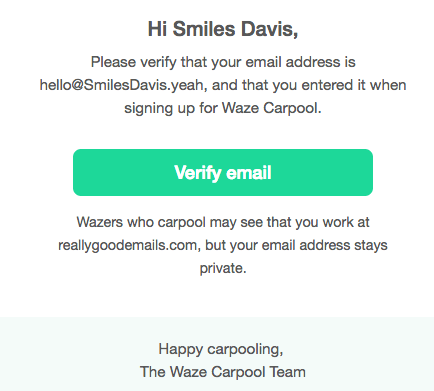Click the words "email address is" in first line
The height and width of the screenshot is (391, 434).
[x=300, y=62]
